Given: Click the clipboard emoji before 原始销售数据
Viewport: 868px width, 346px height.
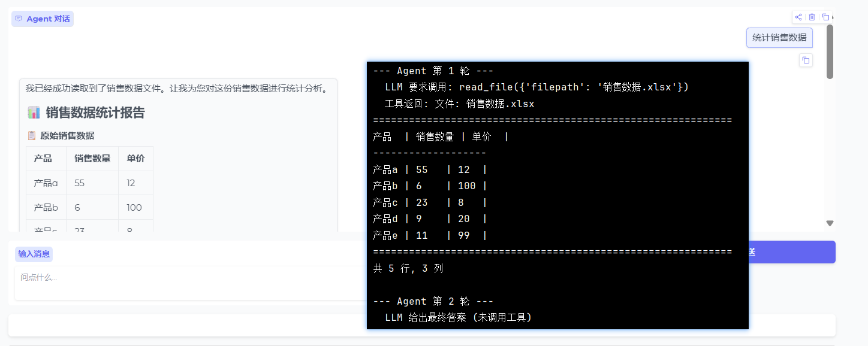Looking at the screenshot, I should coord(32,135).
